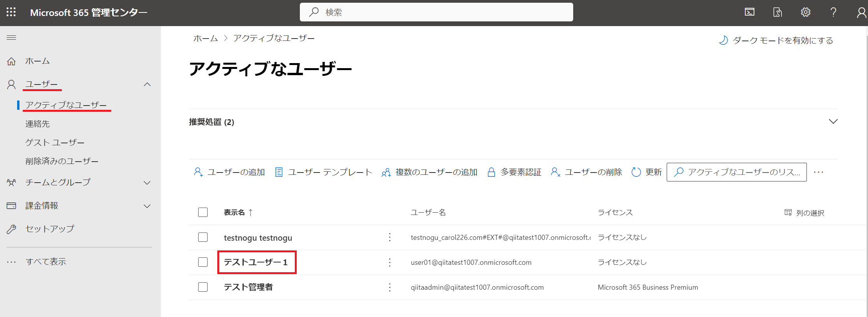868x317 pixels.
Task: Open user テスト管理者
Action: click(x=248, y=287)
